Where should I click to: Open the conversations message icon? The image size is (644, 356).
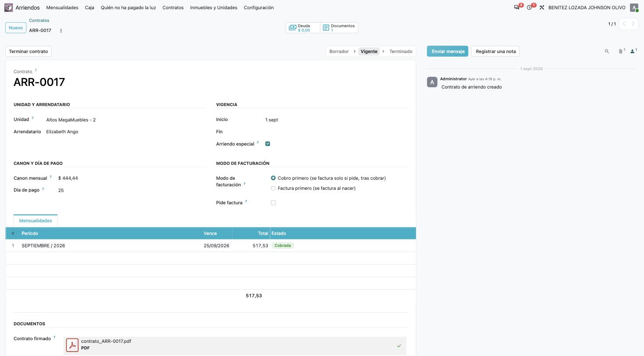point(517,7)
